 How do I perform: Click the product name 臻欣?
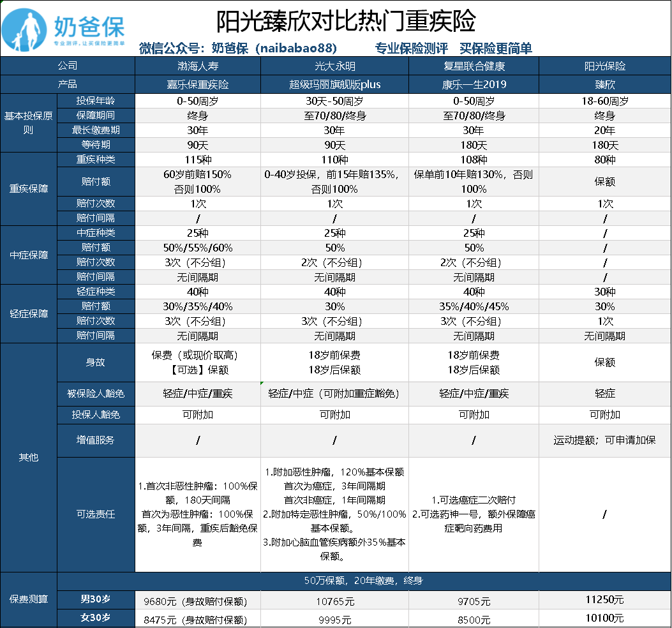click(605, 84)
